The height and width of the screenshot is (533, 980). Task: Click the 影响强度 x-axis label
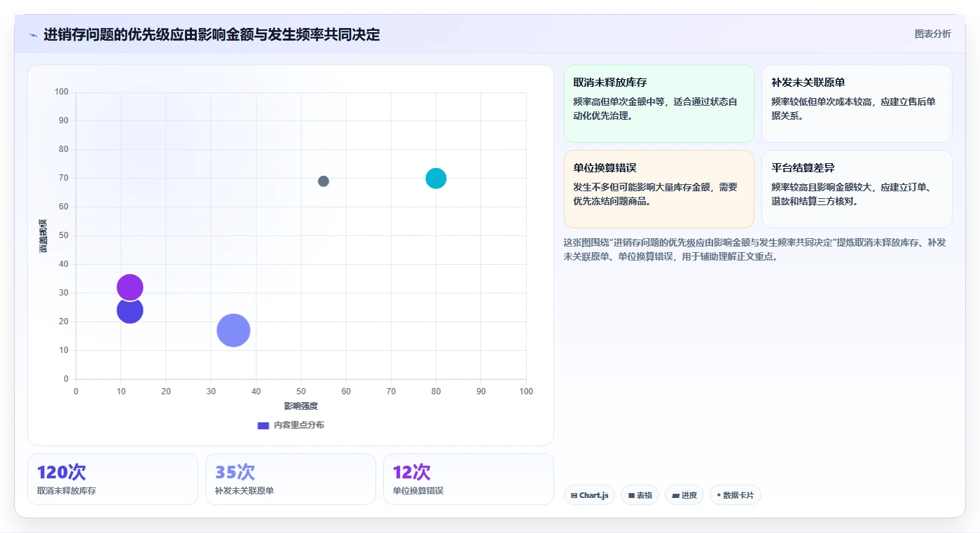[x=301, y=406]
